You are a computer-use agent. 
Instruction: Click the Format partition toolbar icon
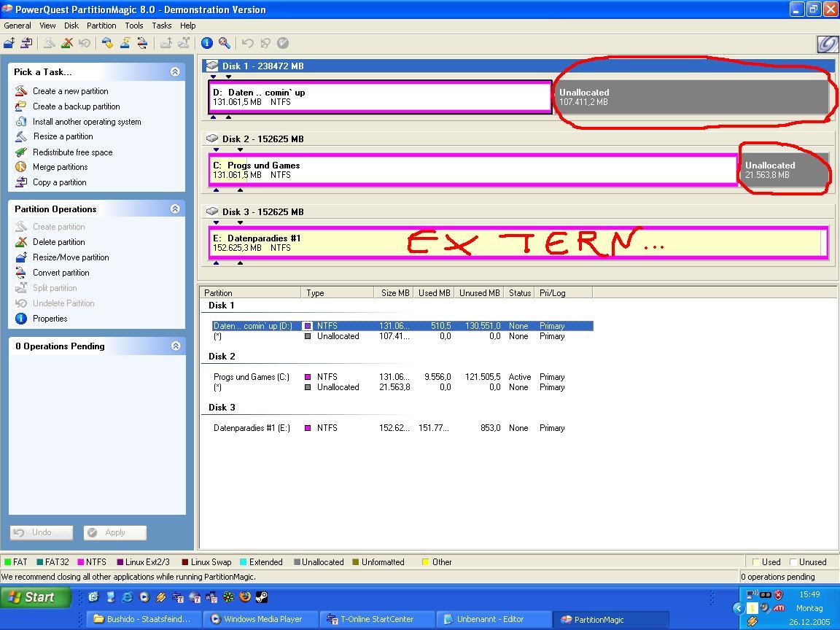click(x=125, y=43)
